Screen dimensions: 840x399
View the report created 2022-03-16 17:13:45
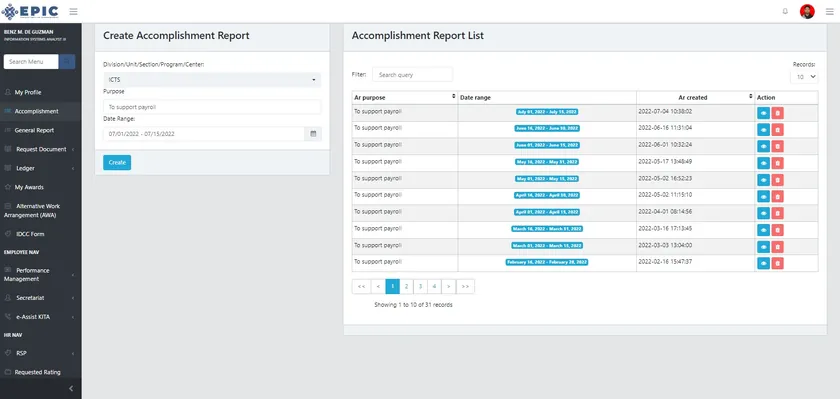pyautogui.click(x=763, y=230)
